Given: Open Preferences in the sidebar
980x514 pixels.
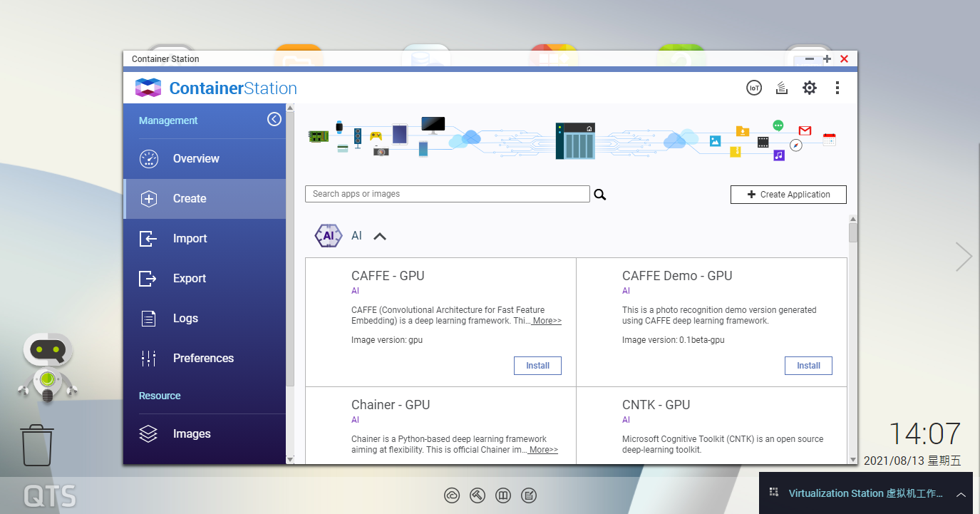Looking at the screenshot, I should pyautogui.click(x=203, y=358).
